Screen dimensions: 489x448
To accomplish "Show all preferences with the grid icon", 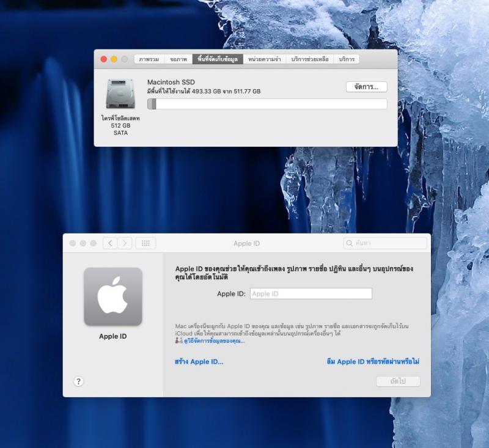I will [145, 243].
